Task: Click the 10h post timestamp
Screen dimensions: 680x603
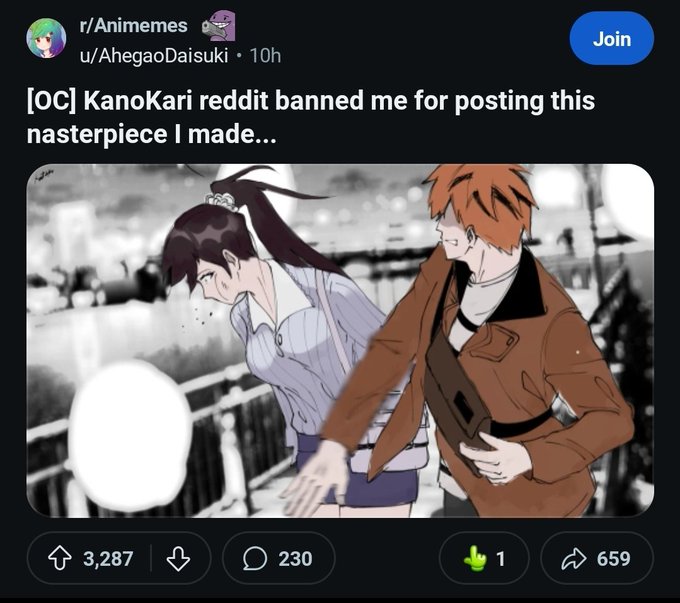Action: 265,56
